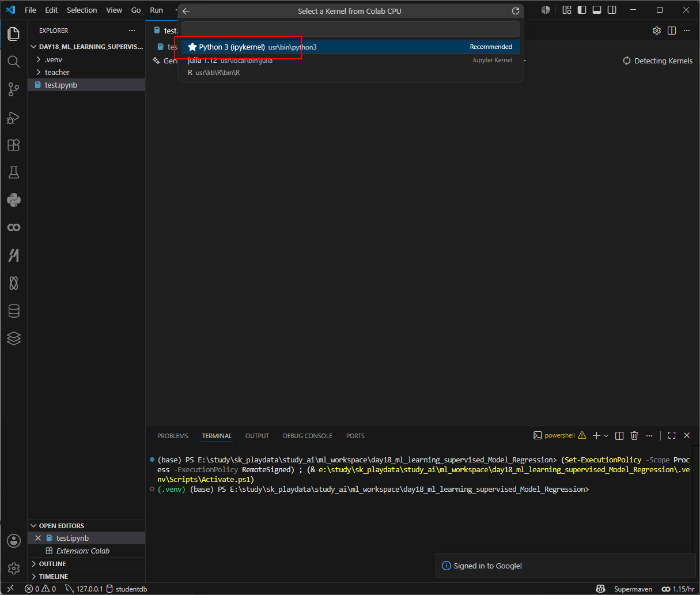This screenshot has height=595, width=700.
Task: Toggle the primary side bar visibility
Action: 582,10
